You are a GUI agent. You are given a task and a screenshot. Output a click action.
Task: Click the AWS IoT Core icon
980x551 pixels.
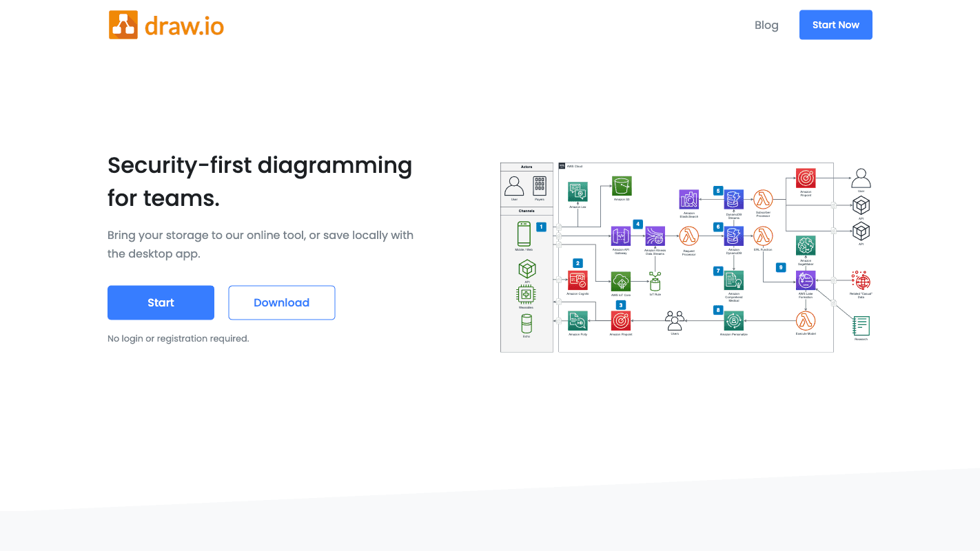click(x=621, y=281)
